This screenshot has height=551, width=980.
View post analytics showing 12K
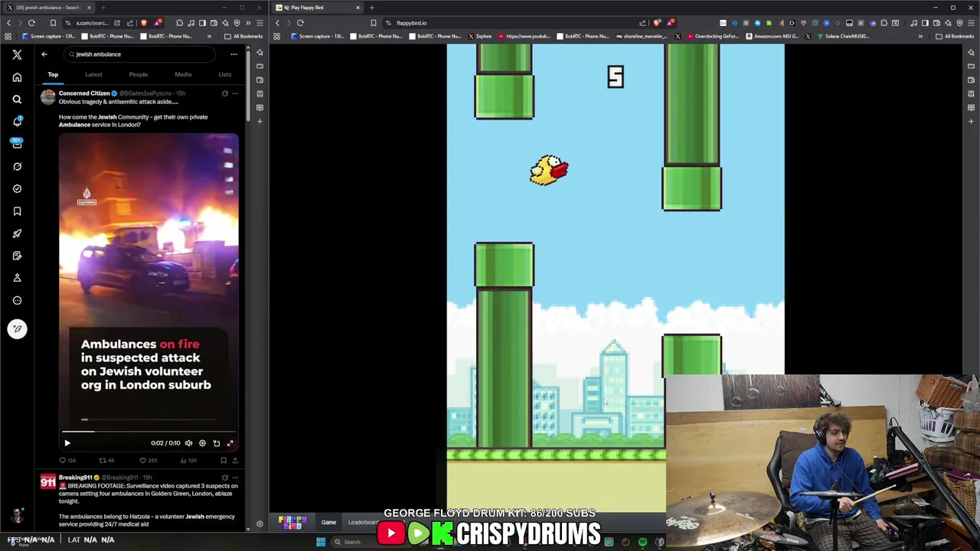pyautogui.click(x=188, y=461)
